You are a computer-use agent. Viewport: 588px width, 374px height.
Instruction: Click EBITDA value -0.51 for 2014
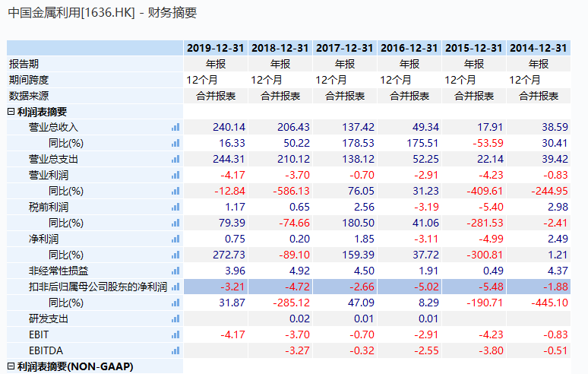[x=555, y=350]
